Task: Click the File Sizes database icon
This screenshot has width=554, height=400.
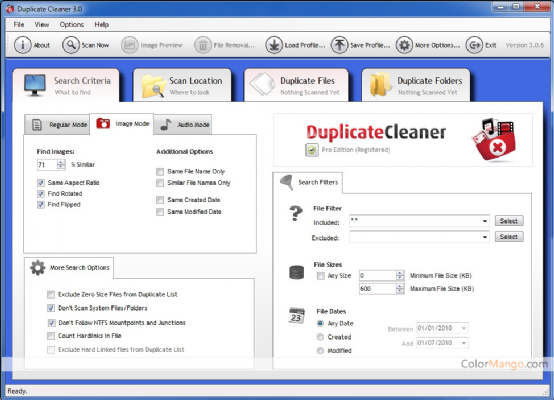Action: click(x=296, y=272)
